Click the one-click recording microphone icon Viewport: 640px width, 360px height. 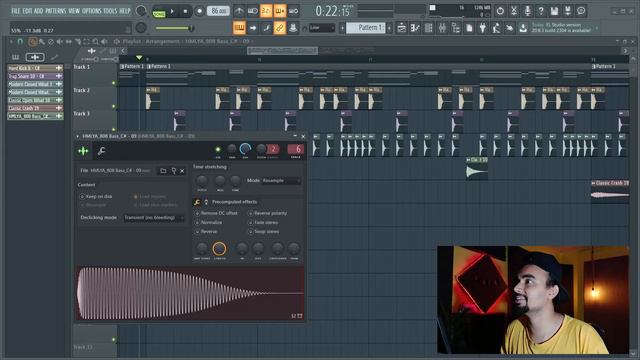(527, 11)
